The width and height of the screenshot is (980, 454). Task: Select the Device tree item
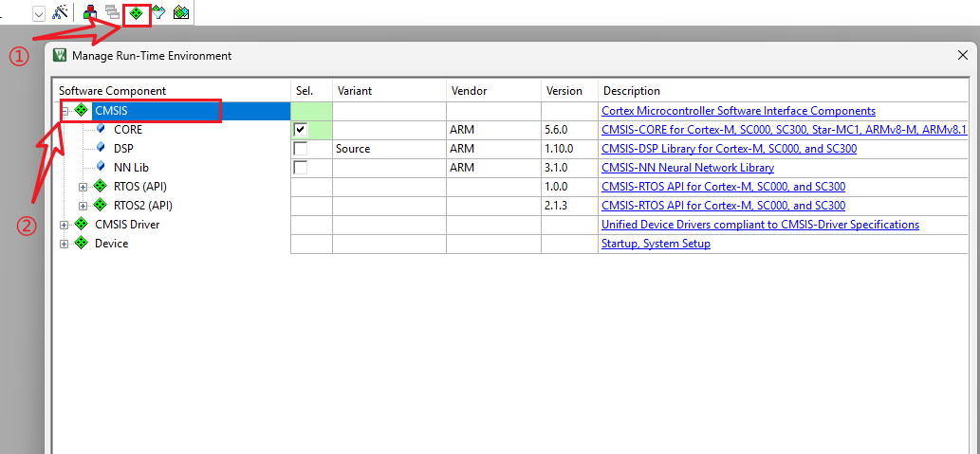[111, 244]
